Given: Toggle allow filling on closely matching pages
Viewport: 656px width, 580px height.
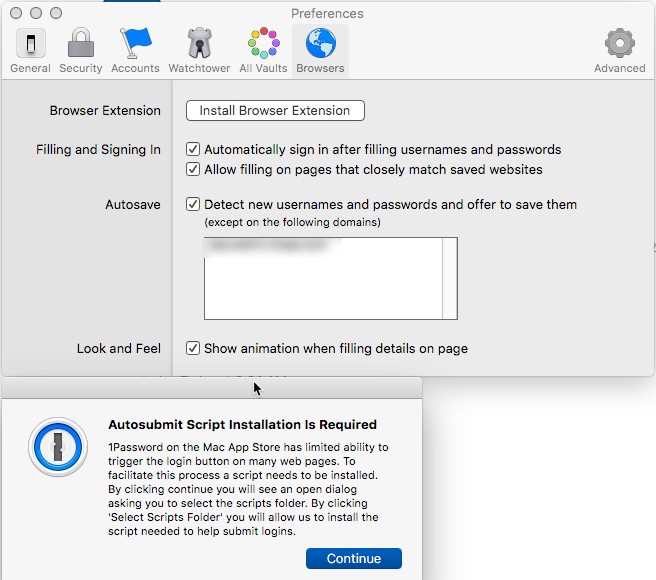Looking at the screenshot, I should point(192,169).
